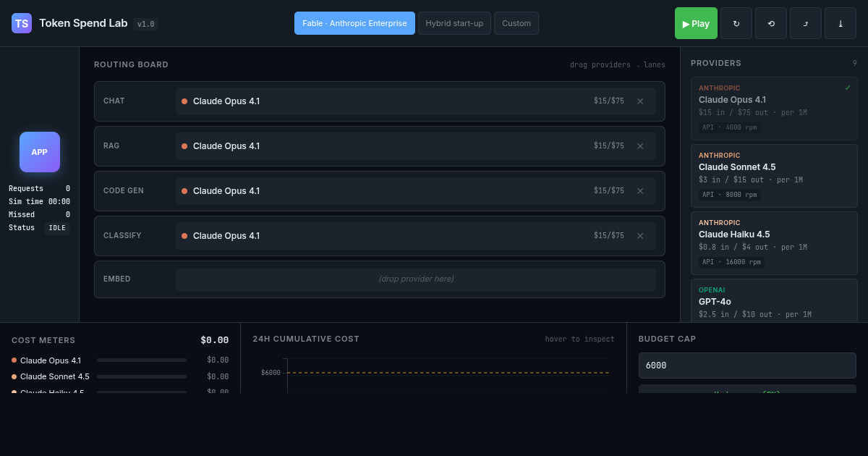
Task: Click the CHAT lane label
Action: pyautogui.click(x=114, y=101)
